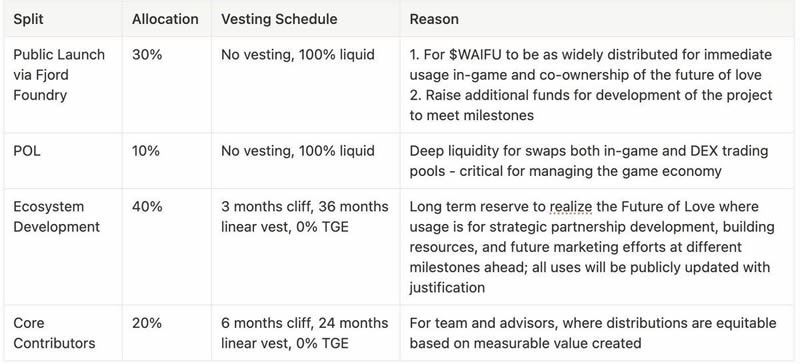Image resolution: width=800 pixels, height=364 pixels.
Task: Click the Split column header
Action: tap(28, 19)
